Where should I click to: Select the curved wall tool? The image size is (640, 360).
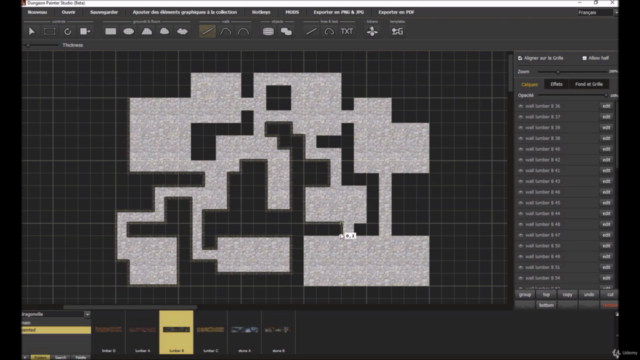(225, 31)
